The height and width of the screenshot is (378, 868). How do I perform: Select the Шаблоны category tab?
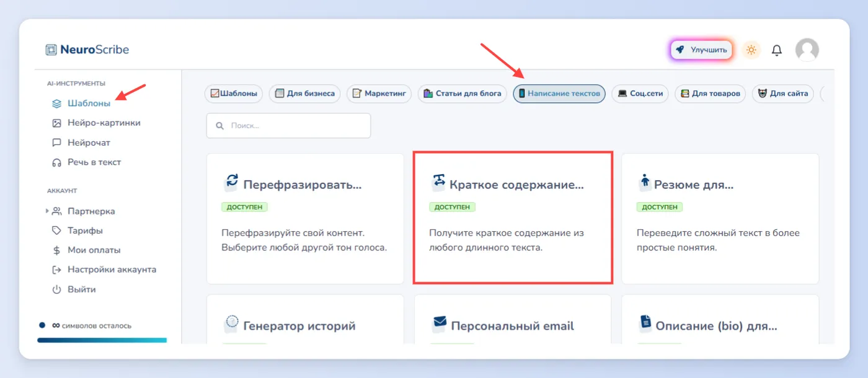[234, 94]
